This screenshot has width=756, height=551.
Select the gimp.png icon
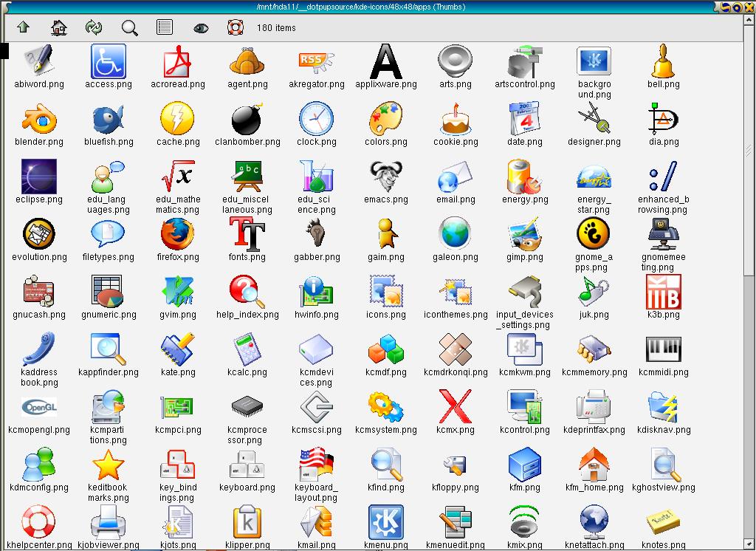point(525,234)
